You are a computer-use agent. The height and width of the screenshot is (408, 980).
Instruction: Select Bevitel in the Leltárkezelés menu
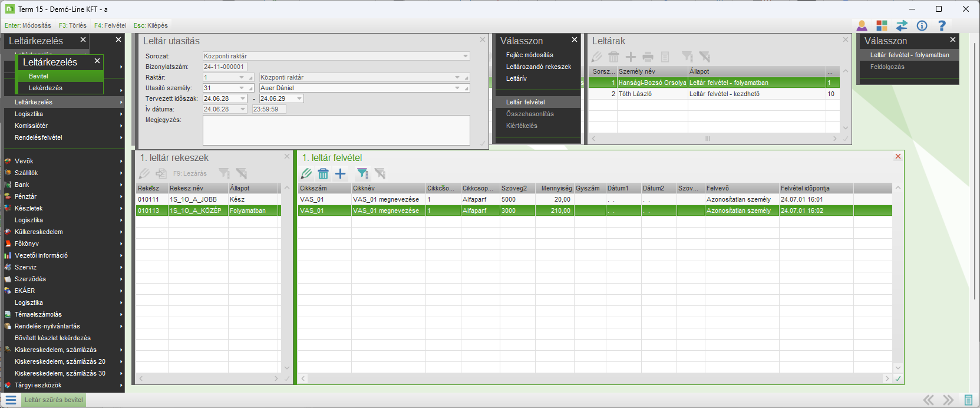[x=38, y=76]
